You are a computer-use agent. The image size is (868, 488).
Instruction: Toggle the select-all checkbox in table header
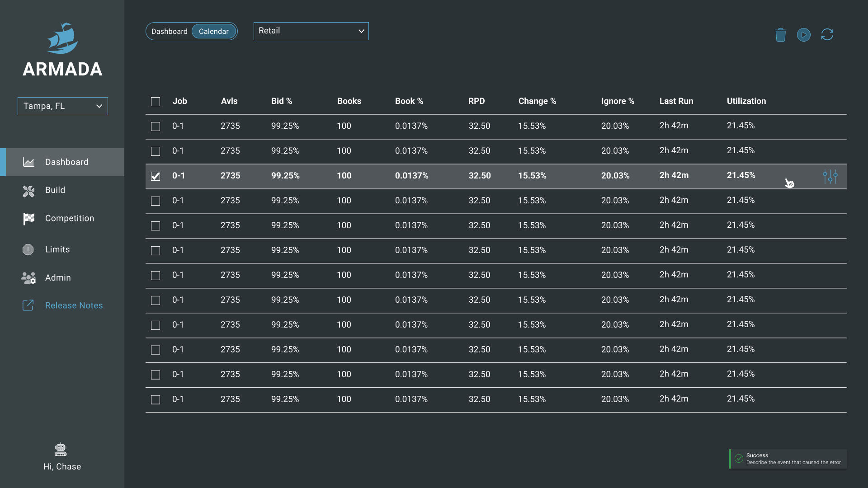[156, 102]
